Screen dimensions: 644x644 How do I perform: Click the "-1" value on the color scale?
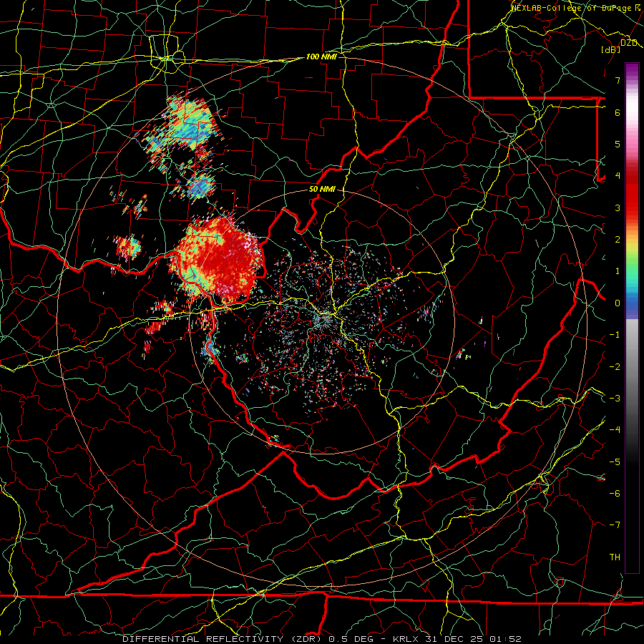coord(615,335)
